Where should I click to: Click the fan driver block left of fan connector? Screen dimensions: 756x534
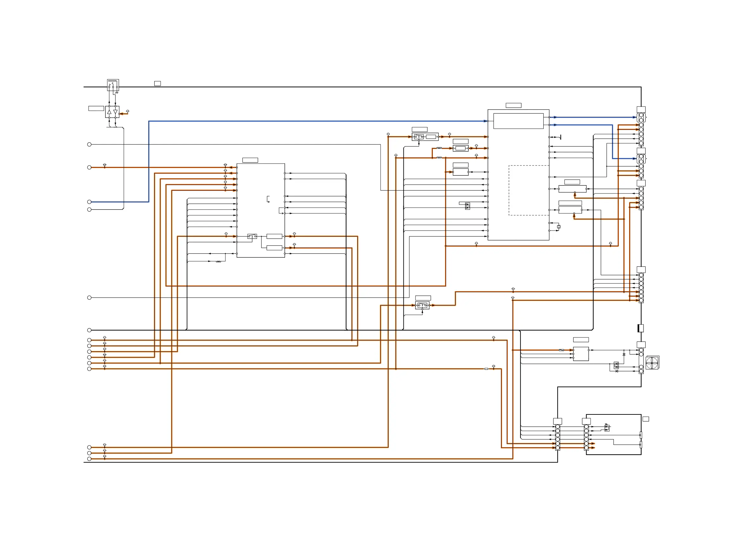pyautogui.click(x=581, y=354)
